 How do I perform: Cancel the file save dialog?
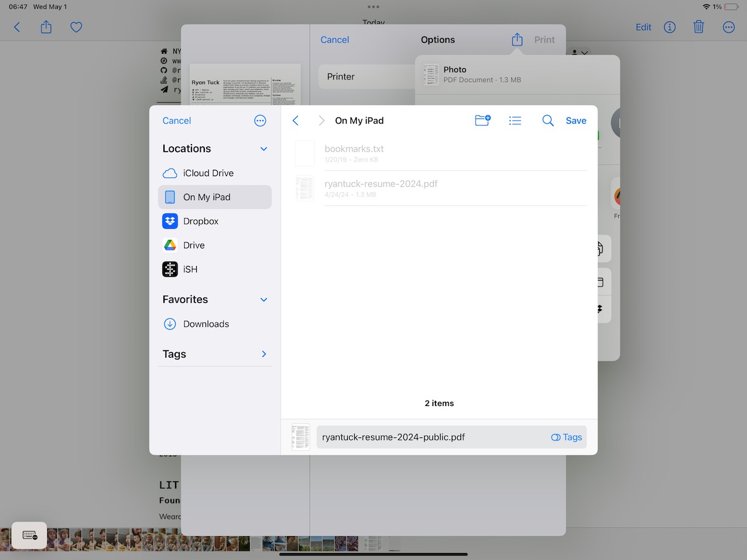pos(176,121)
